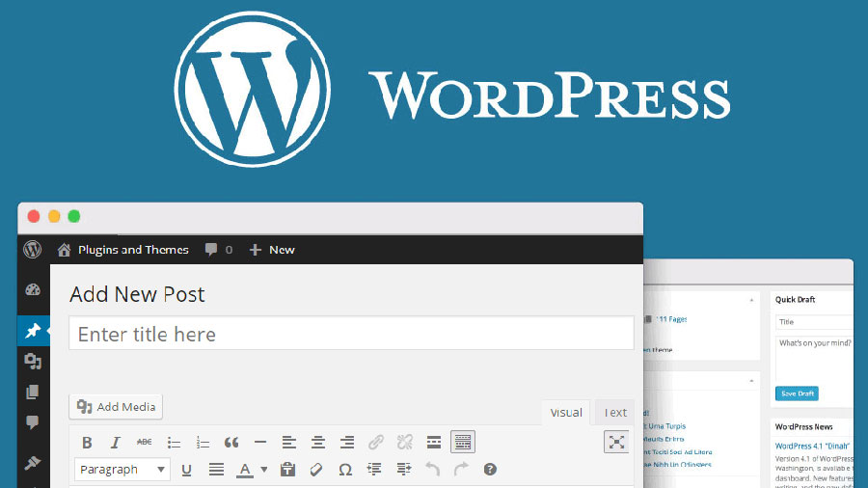Toggle the toolbar kitchen sink button
Viewport: 868px width, 488px height.
click(463, 442)
